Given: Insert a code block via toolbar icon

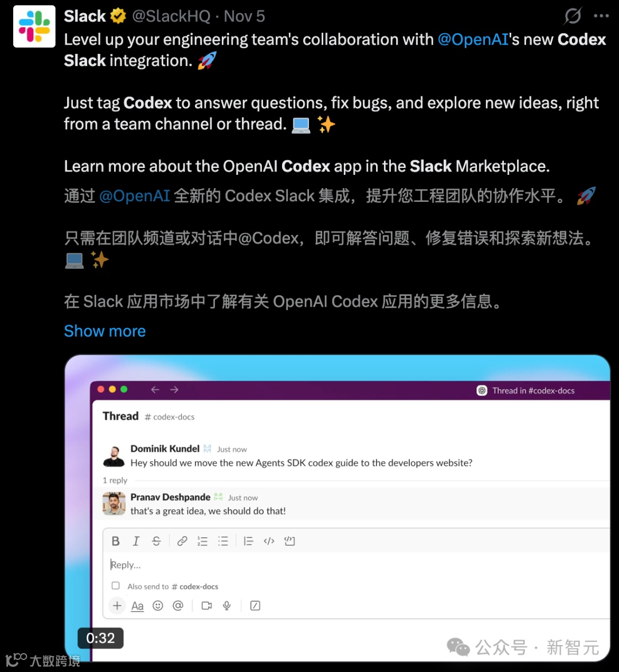Looking at the screenshot, I should 289,541.
